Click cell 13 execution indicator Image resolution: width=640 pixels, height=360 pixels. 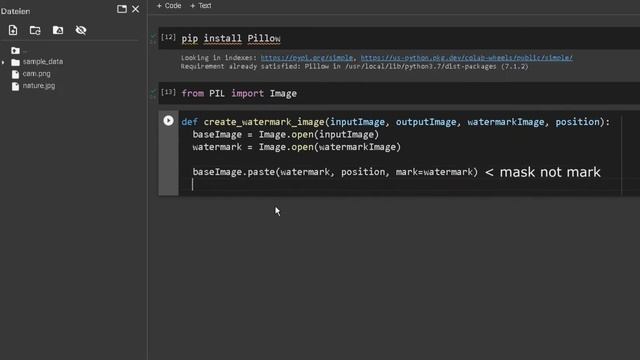[168, 92]
